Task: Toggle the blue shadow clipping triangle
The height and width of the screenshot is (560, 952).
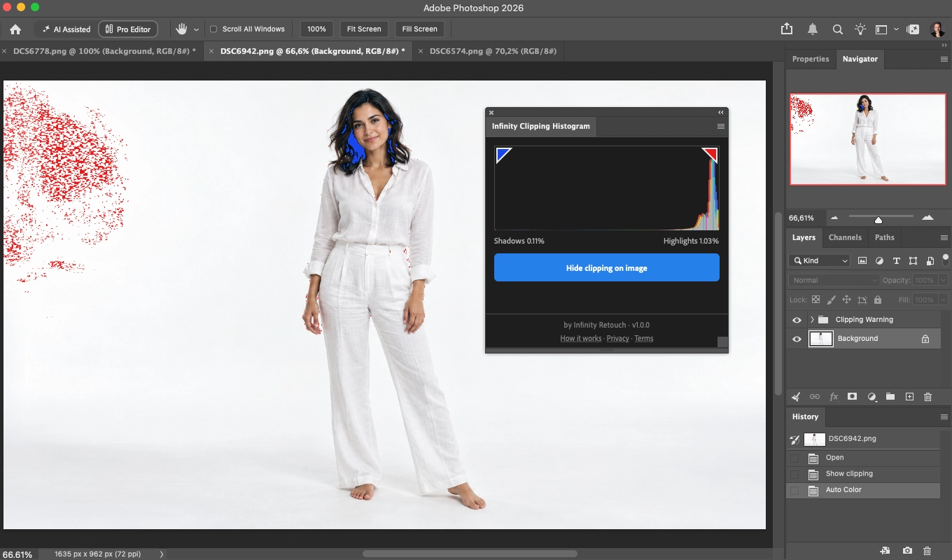Action: (x=504, y=155)
